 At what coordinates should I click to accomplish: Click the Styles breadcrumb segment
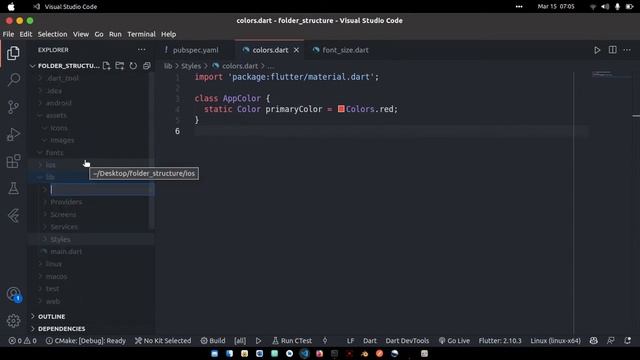point(191,66)
